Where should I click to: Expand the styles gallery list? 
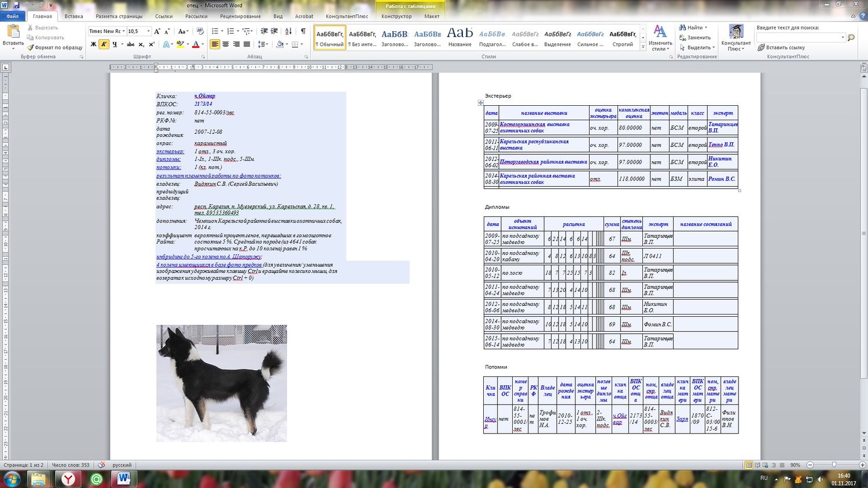643,47
